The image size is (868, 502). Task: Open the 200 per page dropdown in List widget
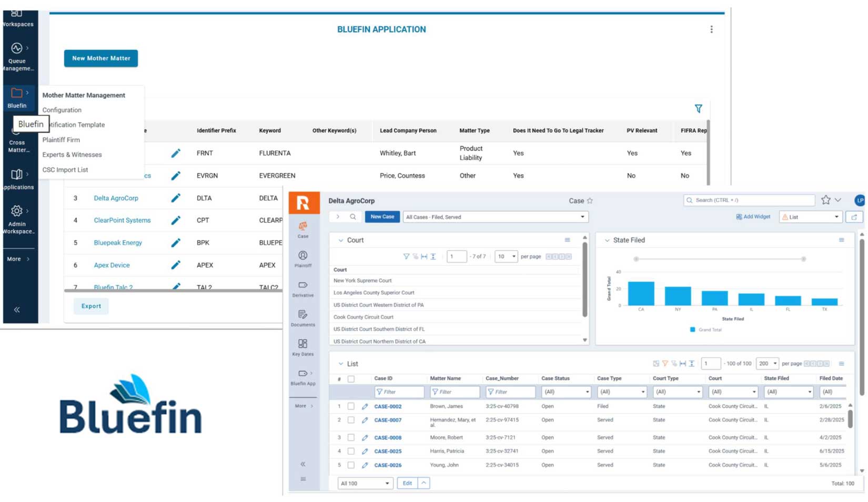(767, 364)
